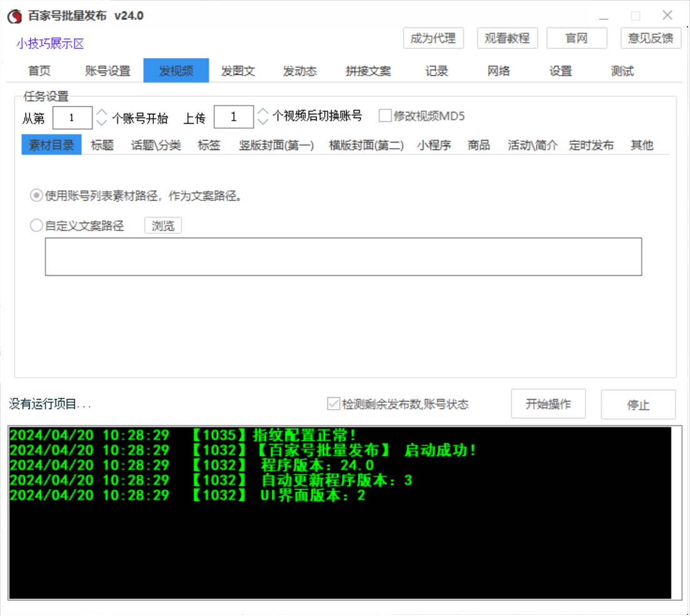Open the 其他 sub-tab
The image size is (690, 616).
[642, 145]
